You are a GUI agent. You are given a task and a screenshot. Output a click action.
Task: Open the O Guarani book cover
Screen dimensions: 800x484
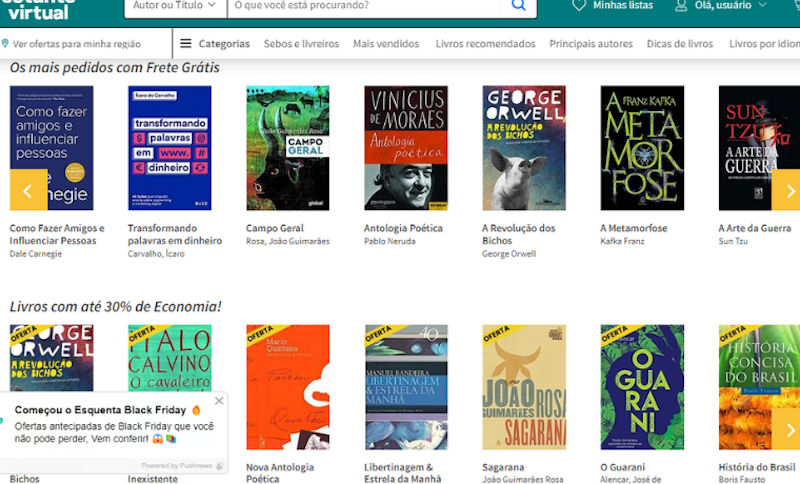pos(642,387)
